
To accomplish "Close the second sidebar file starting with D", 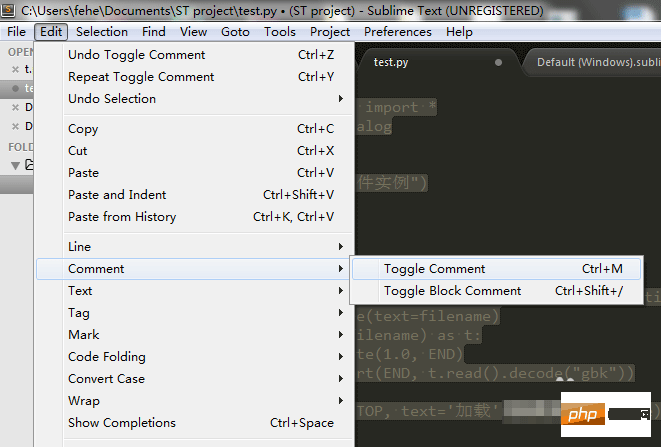I will [x=16, y=126].
